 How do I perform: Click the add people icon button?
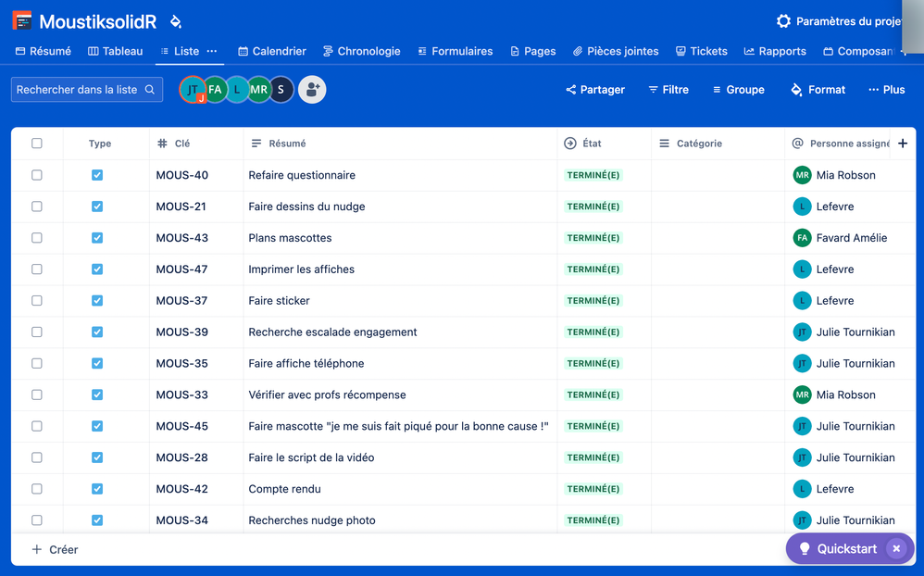[x=312, y=90]
